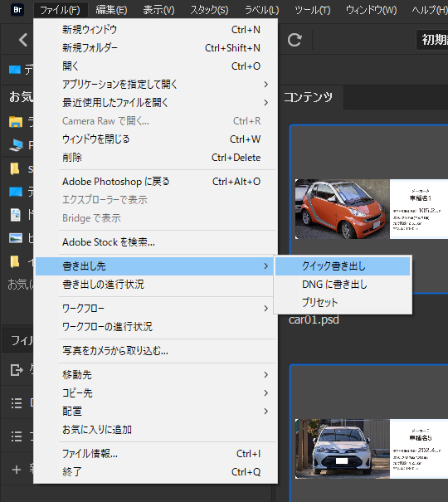Screen dimensions: 448x502
Task: Choose 新規ウィンドウ from the File menu
Action: point(155,30)
